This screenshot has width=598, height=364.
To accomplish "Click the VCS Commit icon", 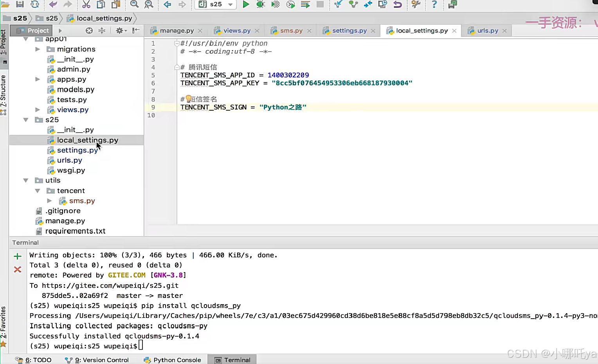I will click(x=353, y=4).
